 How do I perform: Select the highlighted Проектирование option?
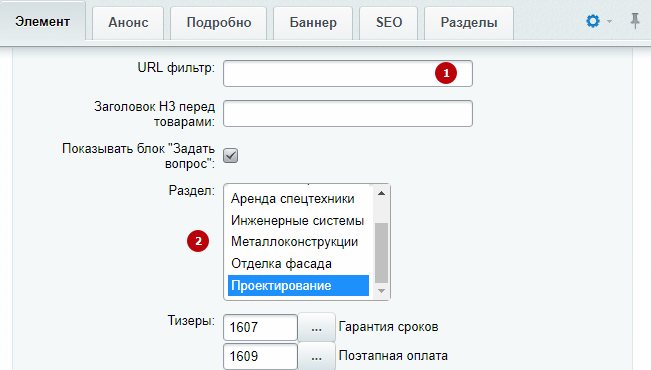(x=298, y=286)
